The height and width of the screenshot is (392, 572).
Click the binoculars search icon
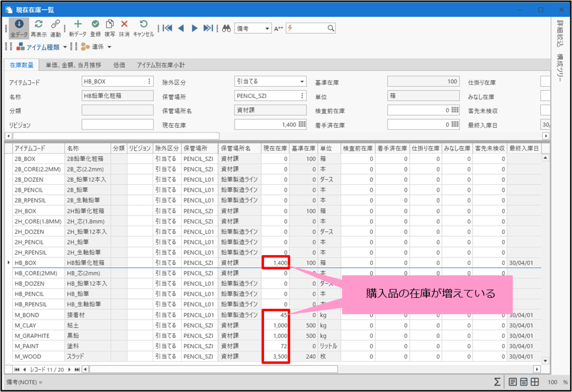[x=226, y=28]
